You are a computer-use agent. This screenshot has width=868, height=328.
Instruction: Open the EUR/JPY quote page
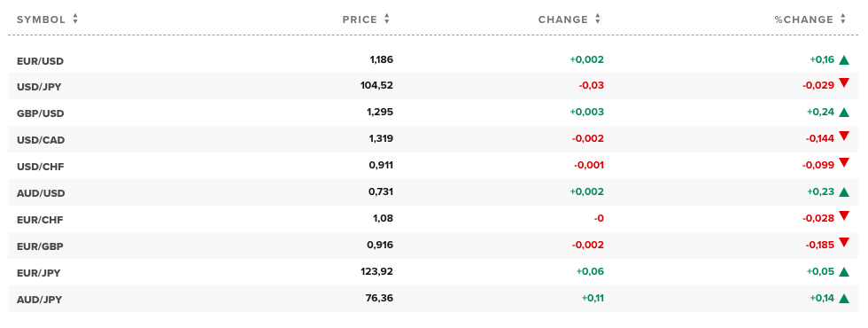(39, 273)
